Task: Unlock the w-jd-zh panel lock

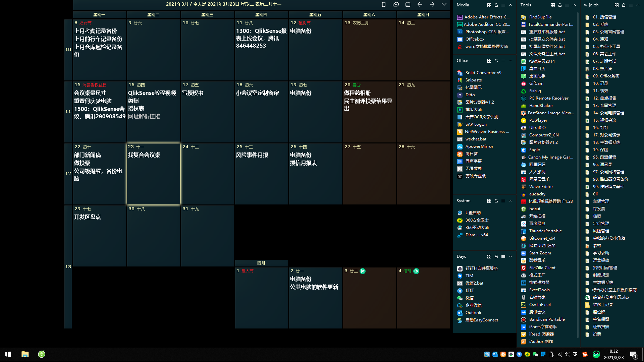Action: [624, 5]
